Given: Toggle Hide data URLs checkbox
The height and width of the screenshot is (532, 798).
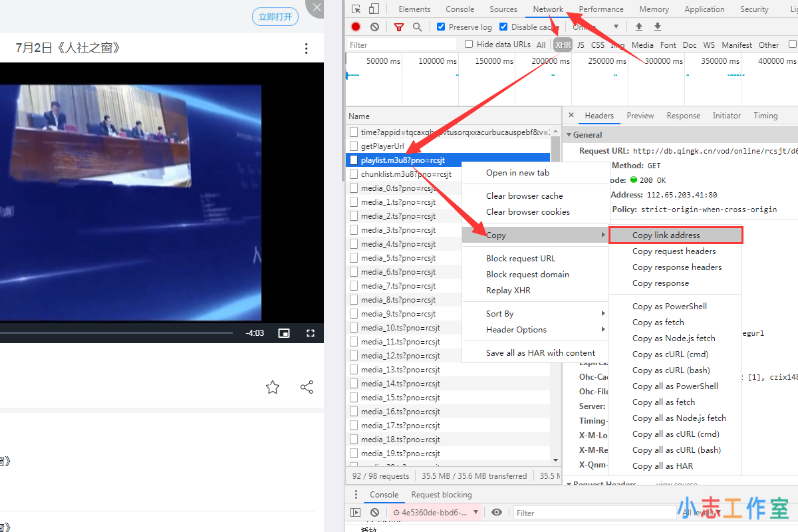Looking at the screenshot, I should pyautogui.click(x=469, y=45).
